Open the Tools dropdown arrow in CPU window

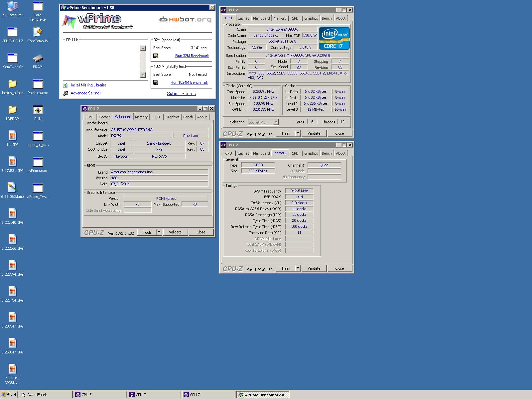[x=298, y=133]
